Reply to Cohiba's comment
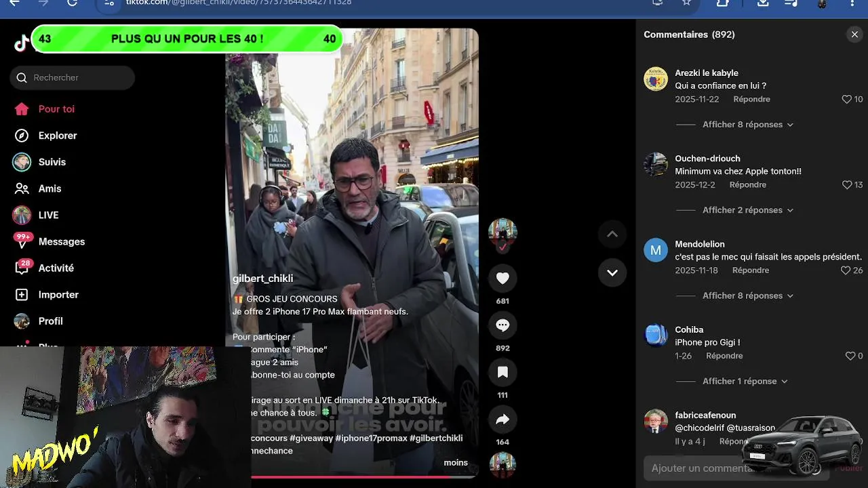Image resolution: width=868 pixels, height=488 pixels. (x=724, y=356)
